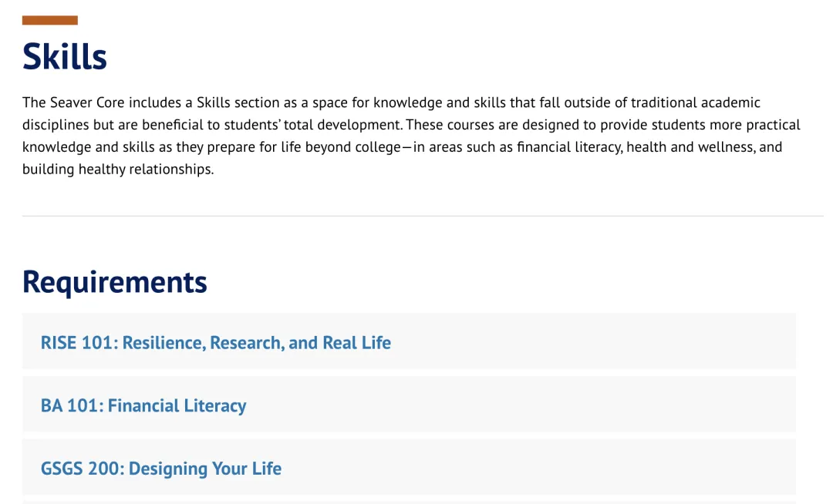This screenshot has height=504, width=833.
Task: Click the orange accent bar above Skills
Action: [50, 20]
